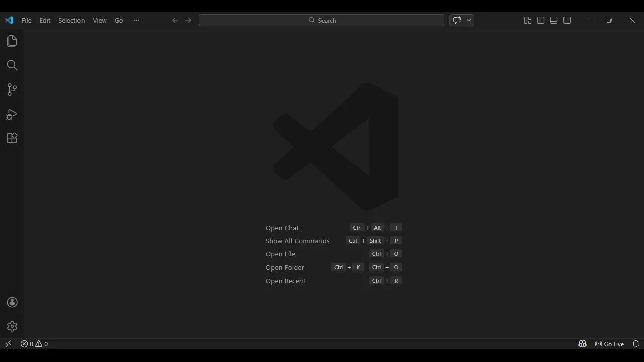
Task: Click the VS Code logo in title bar
Action: click(9, 20)
